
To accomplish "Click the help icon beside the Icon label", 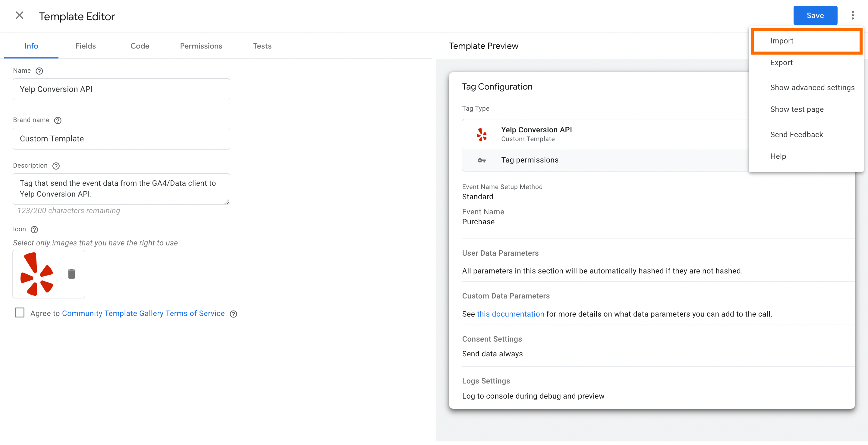I will pyautogui.click(x=34, y=229).
